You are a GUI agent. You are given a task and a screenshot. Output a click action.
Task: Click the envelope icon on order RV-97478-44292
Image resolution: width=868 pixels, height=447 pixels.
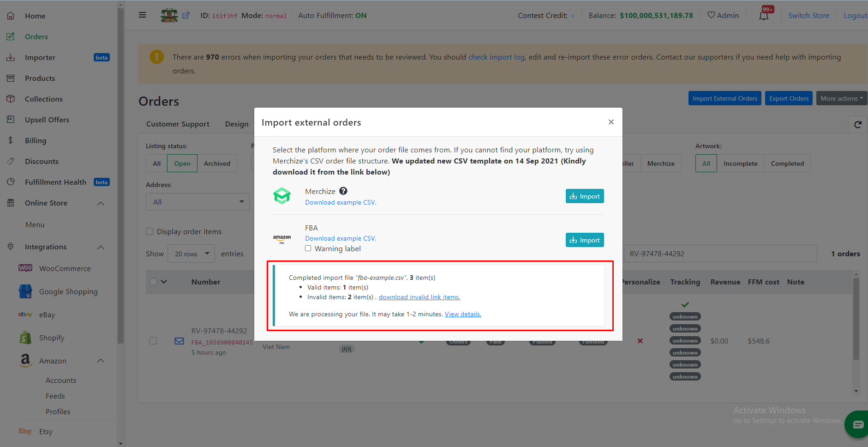click(179, 341)
